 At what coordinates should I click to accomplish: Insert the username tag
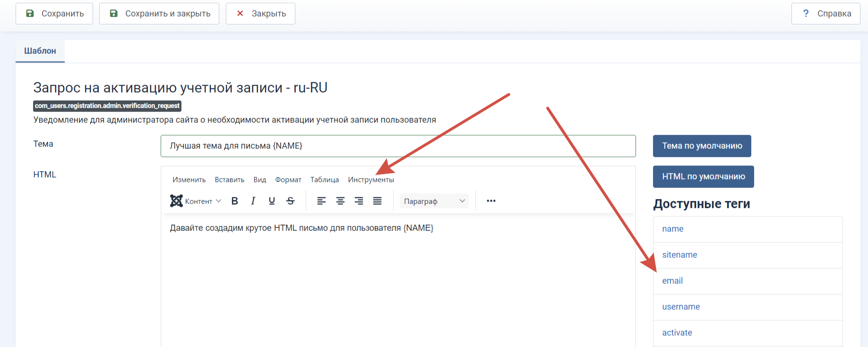click(748, 307)
